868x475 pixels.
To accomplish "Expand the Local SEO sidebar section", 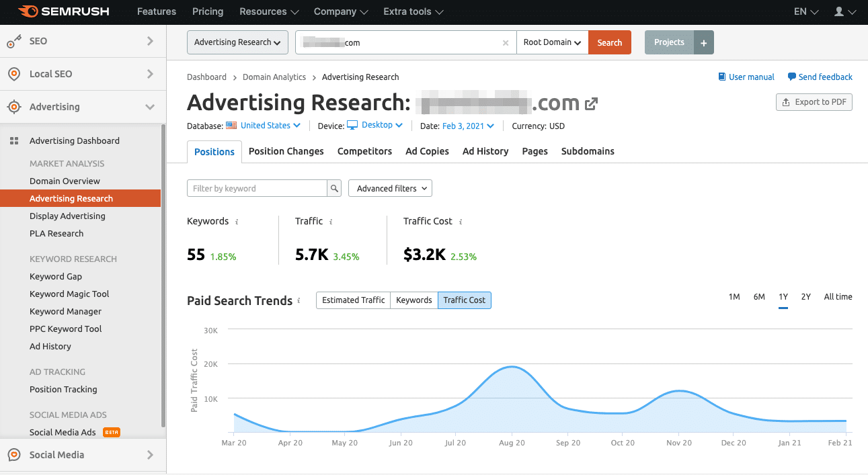I will (x=150, y=75).
